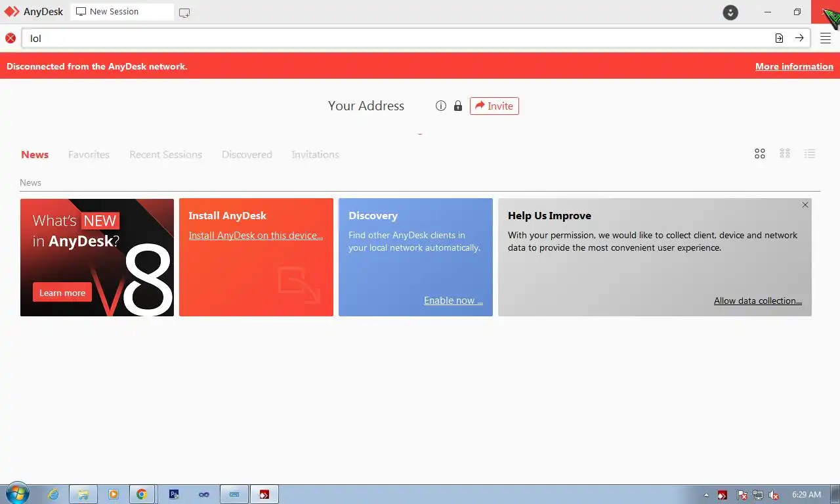Click the red disconnected status icon beside address field

coord(10,38)
